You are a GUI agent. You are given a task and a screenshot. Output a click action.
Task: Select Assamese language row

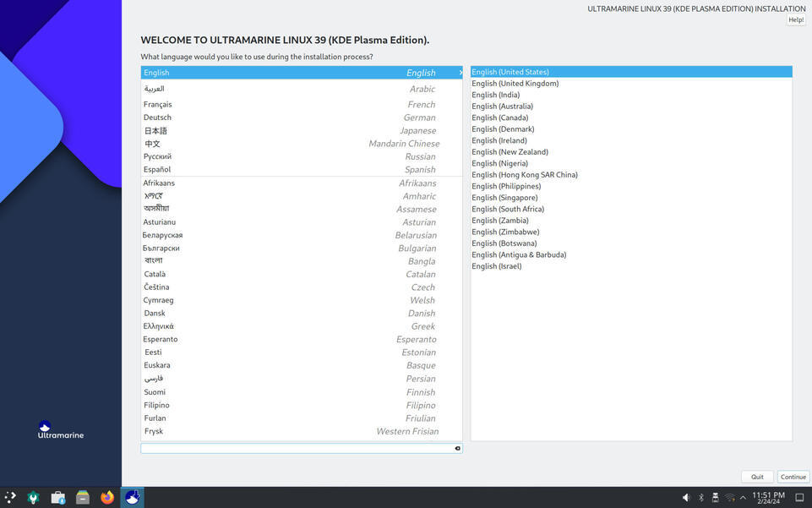(302, 210)
